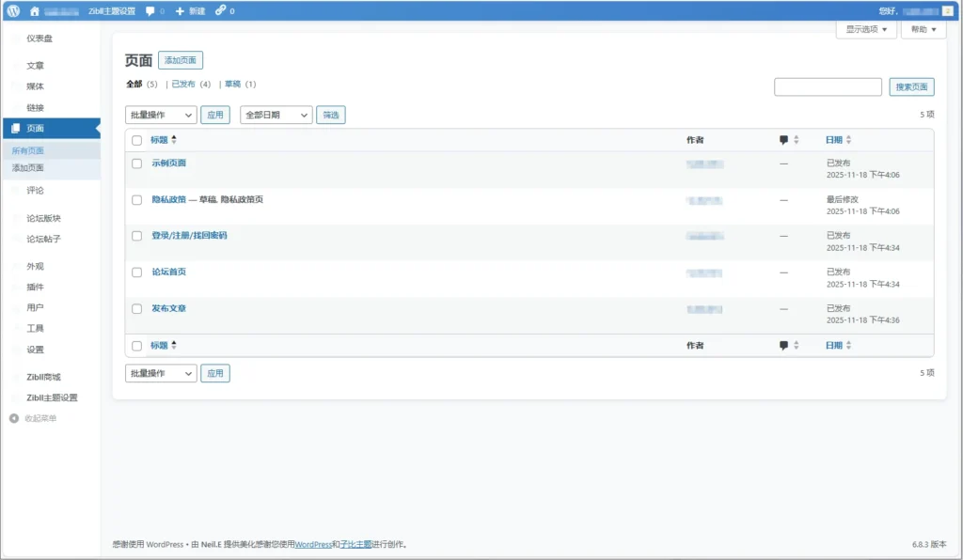Expand the 显示选项 screen options panel
963x560 pixels.
(x=866, y=29)
